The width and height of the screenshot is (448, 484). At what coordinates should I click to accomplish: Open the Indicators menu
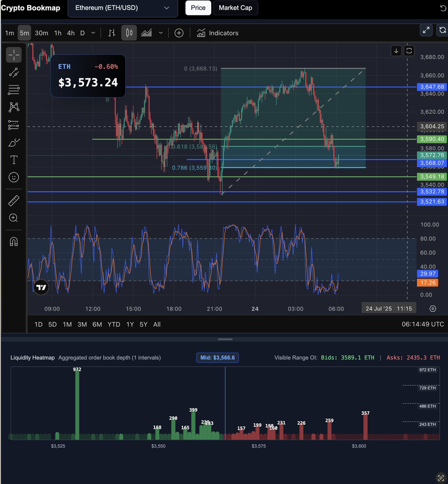point(218,33)
